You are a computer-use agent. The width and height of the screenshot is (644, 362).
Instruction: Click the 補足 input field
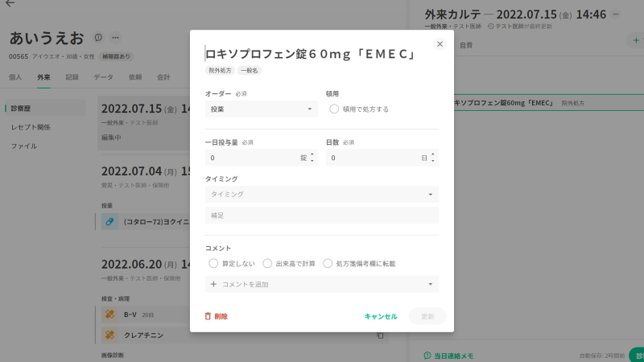[x=322, y=215]
